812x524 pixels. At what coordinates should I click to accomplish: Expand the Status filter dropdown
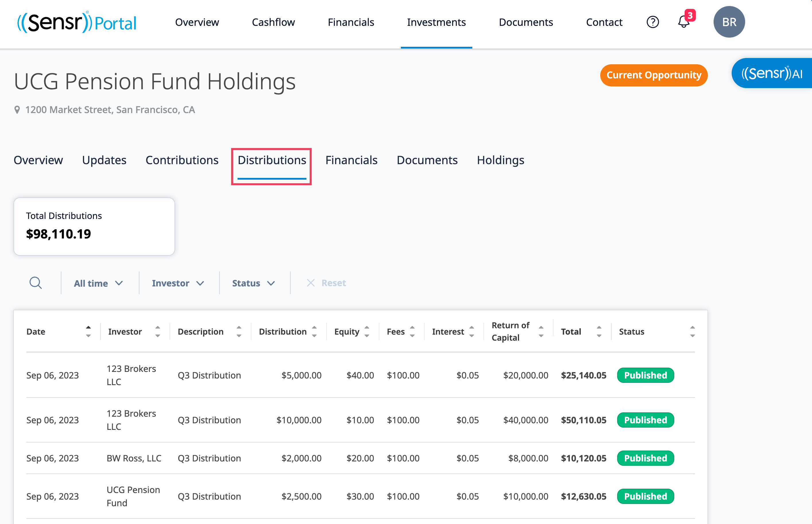tap(254, 283)
